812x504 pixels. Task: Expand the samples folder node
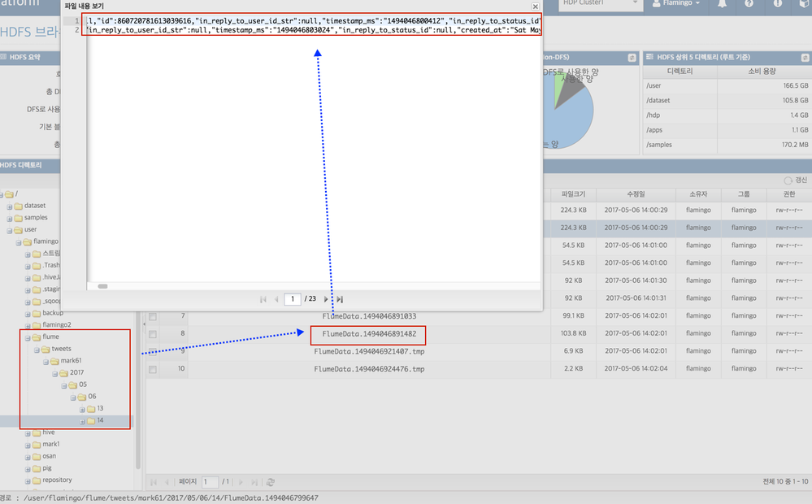click(9, 218)
